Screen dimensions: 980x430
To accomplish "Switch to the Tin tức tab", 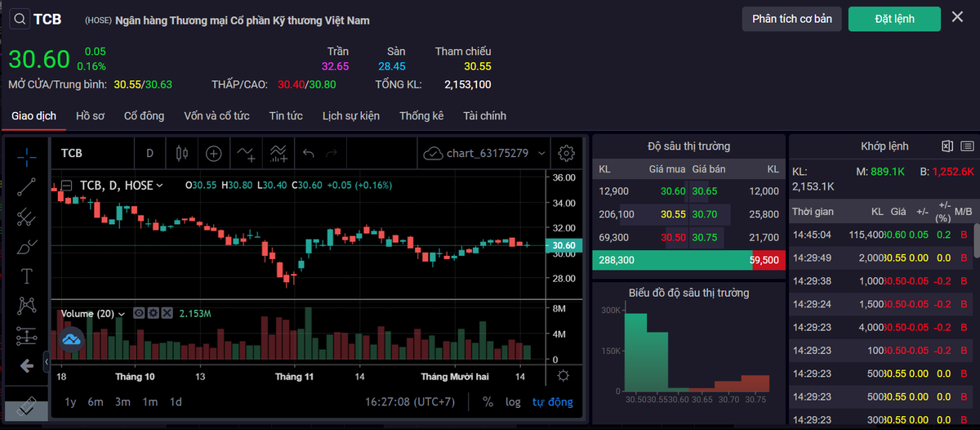I will pos(286,116).
